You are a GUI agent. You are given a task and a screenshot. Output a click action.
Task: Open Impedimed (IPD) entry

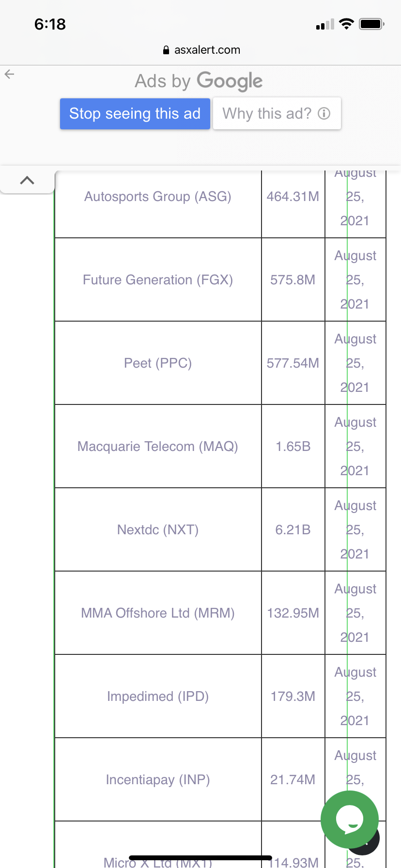(x=158, y=697)
